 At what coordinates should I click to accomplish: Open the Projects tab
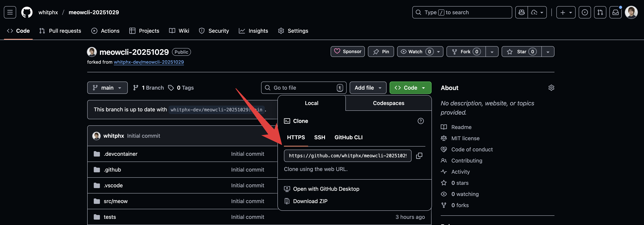[144, 31]
